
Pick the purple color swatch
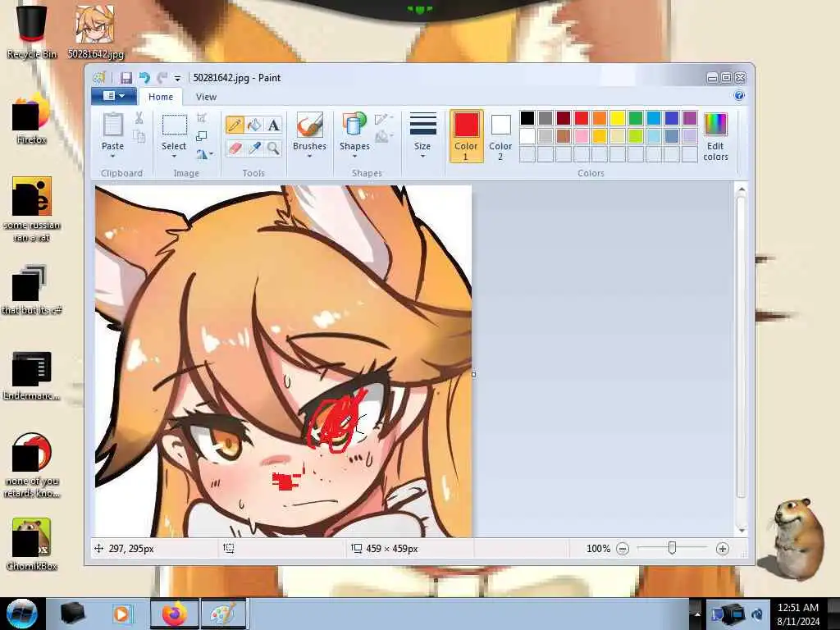point(690,118)
